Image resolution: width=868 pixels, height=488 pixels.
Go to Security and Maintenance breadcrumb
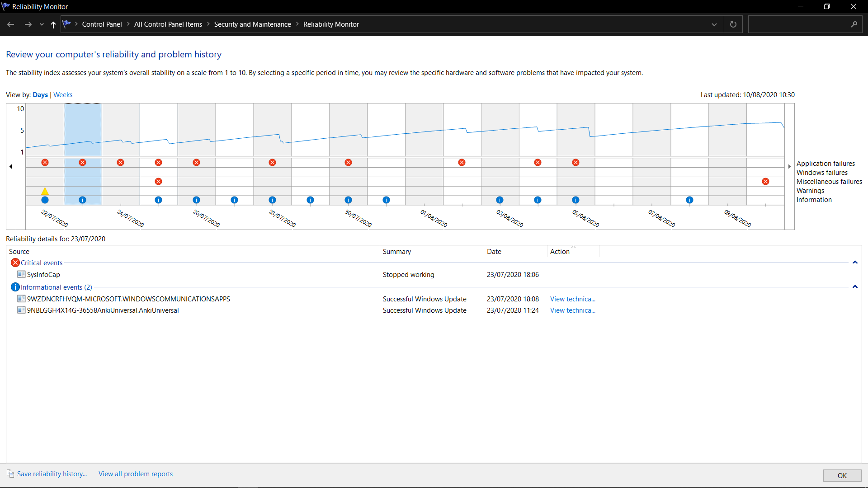(x=252, y=24)
